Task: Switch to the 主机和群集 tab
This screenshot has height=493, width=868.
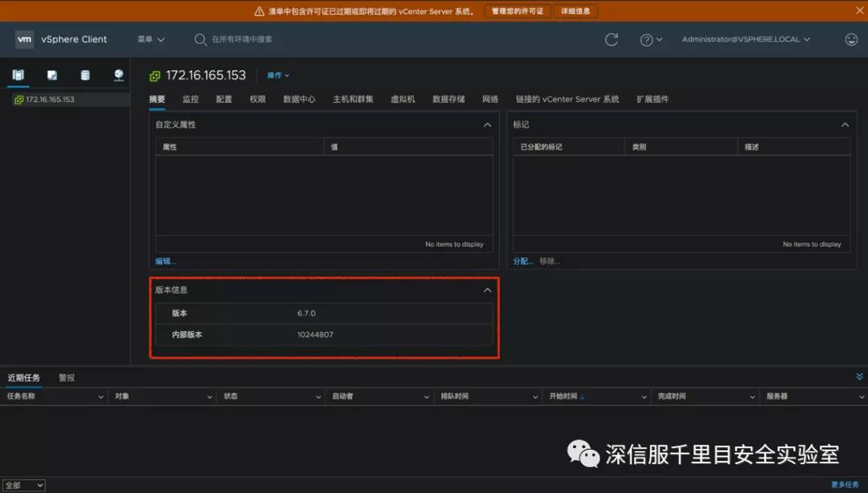Action: 353,99
